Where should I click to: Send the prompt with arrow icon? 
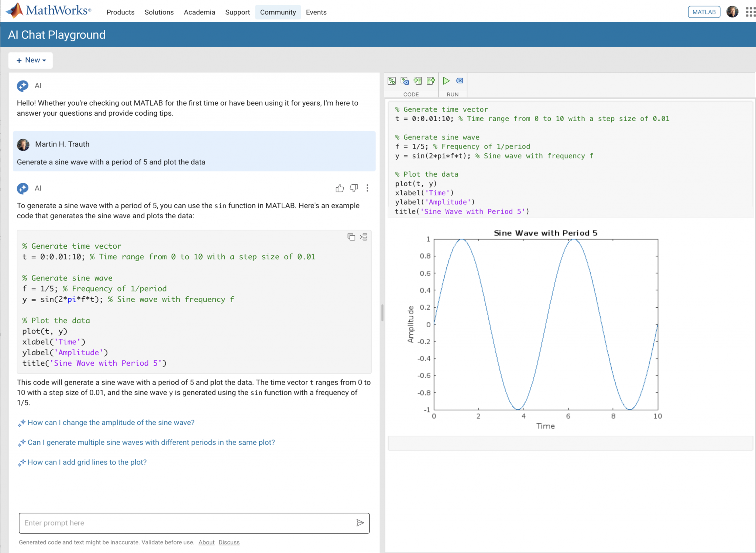[x=360, y=523]
